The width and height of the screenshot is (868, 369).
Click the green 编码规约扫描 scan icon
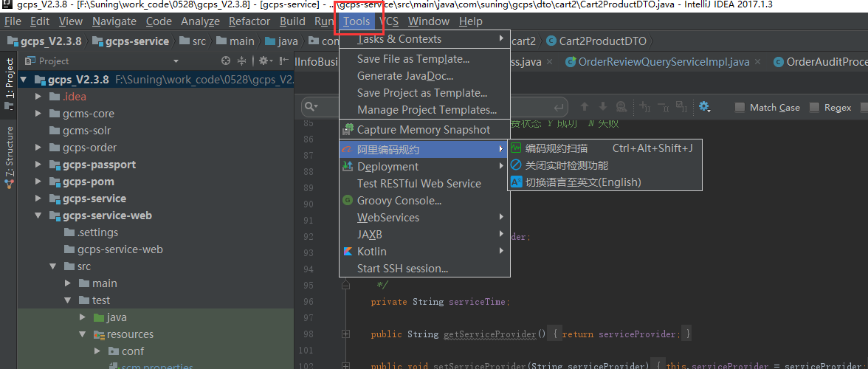click(516, 148)
